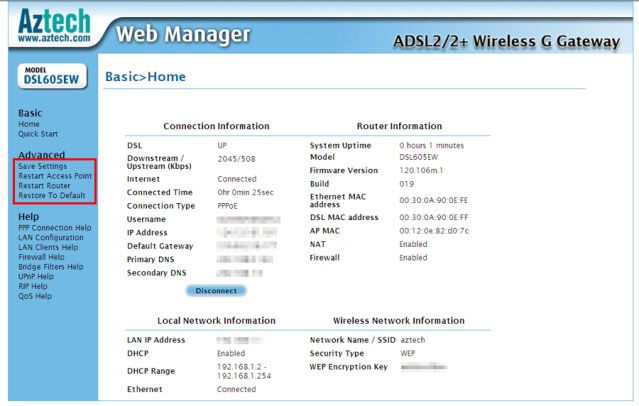Click the SSID value aztech
639x406 pixels.
point(412,340)
